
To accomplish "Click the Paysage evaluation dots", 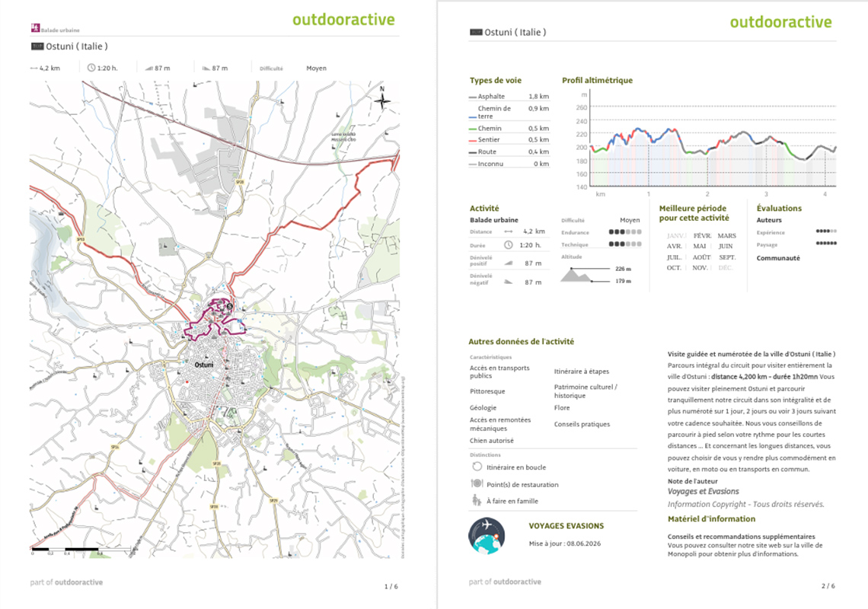I will tap(826, 244).
